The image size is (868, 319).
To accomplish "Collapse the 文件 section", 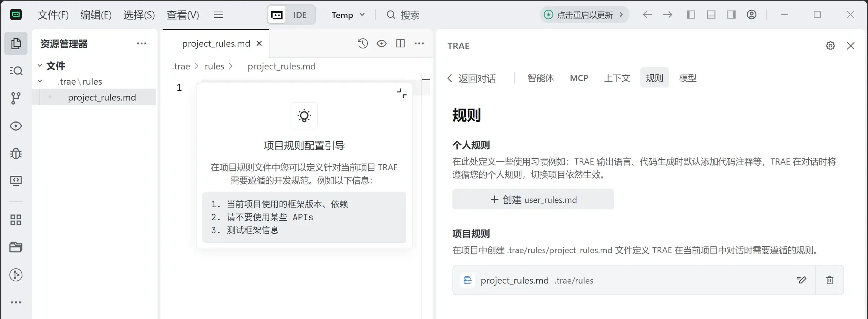I will click(x=40, y=66).
